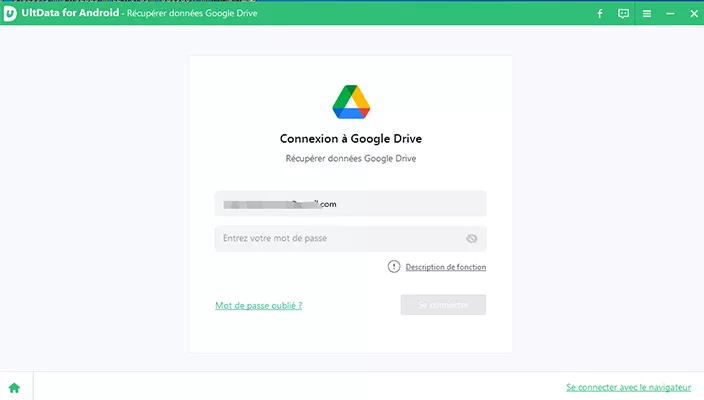
Task: Open the Description de fonction link
Action: [445, 267]
